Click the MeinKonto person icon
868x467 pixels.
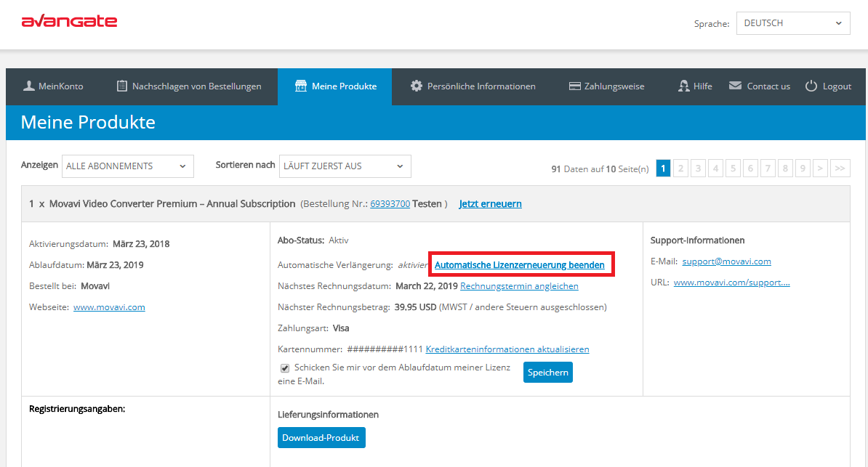[29, 86]
